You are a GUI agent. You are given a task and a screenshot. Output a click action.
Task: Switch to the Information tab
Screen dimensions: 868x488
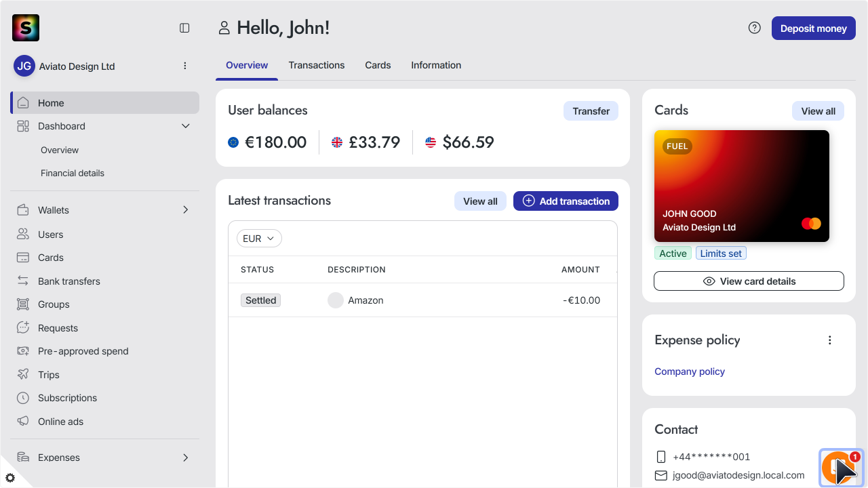(436, 65)
